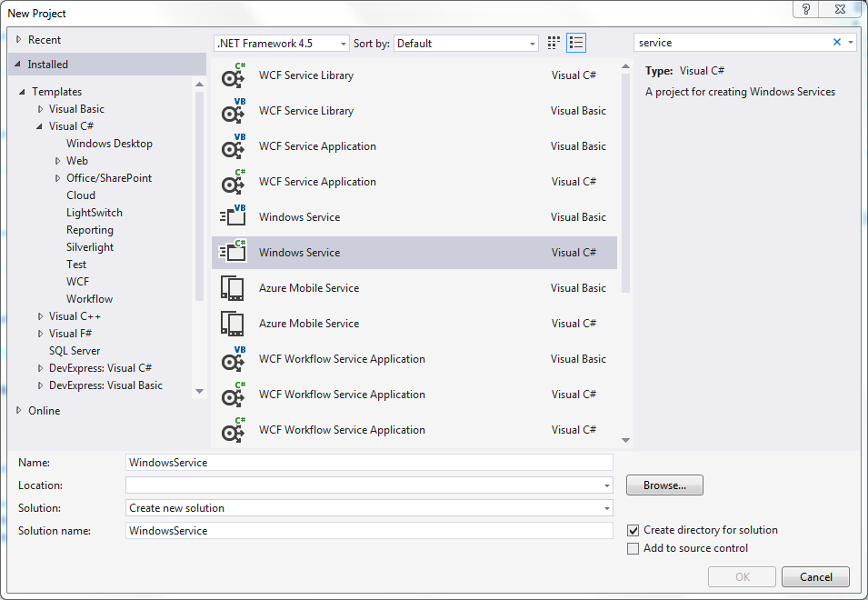868x600 pixels.
Task: Click the tree pane scrollbar thumb
Action: click(200, 196)
